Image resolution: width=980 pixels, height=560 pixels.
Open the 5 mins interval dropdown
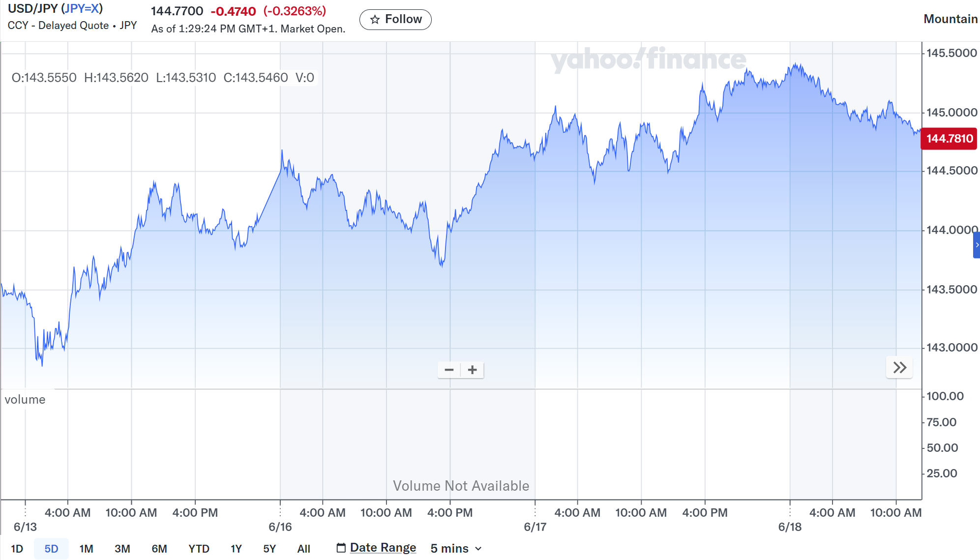[x=456, y=548]
